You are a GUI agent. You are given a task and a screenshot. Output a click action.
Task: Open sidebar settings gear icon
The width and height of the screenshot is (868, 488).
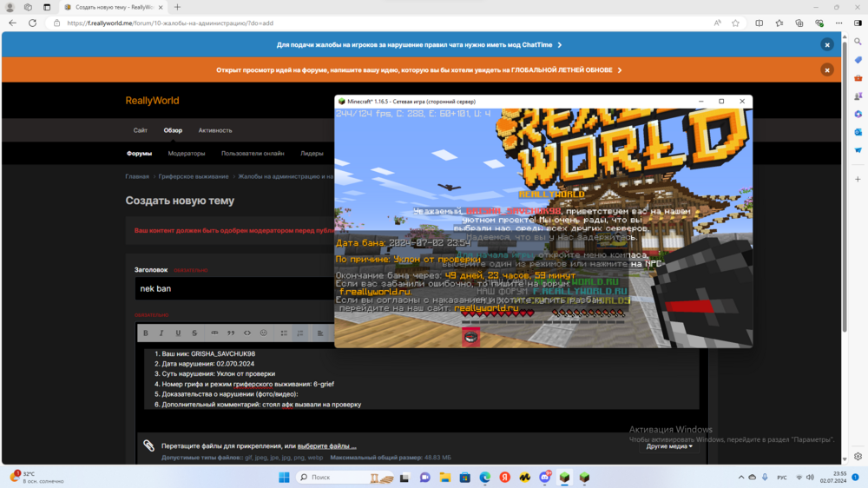click(x=858, y=457)
